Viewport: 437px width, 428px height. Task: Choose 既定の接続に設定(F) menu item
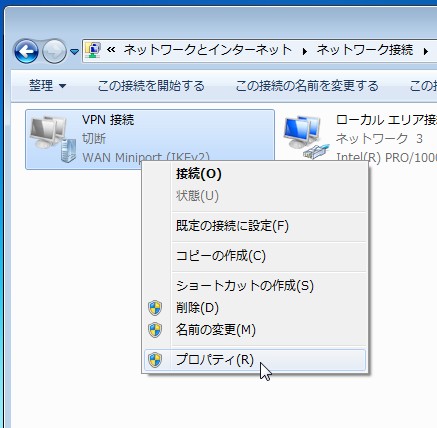point(232,226)
